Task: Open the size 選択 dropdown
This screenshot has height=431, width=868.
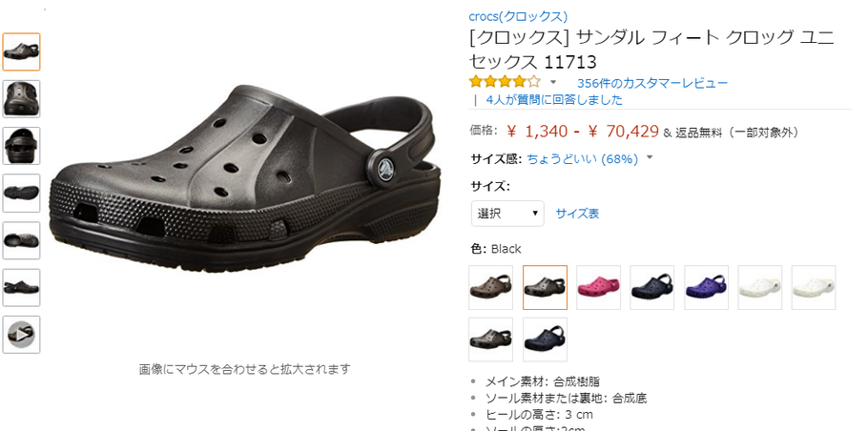Action: coord(507,214)
